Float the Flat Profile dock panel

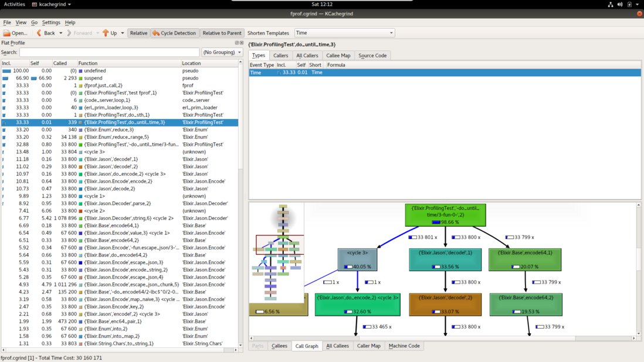pos(236,43)
